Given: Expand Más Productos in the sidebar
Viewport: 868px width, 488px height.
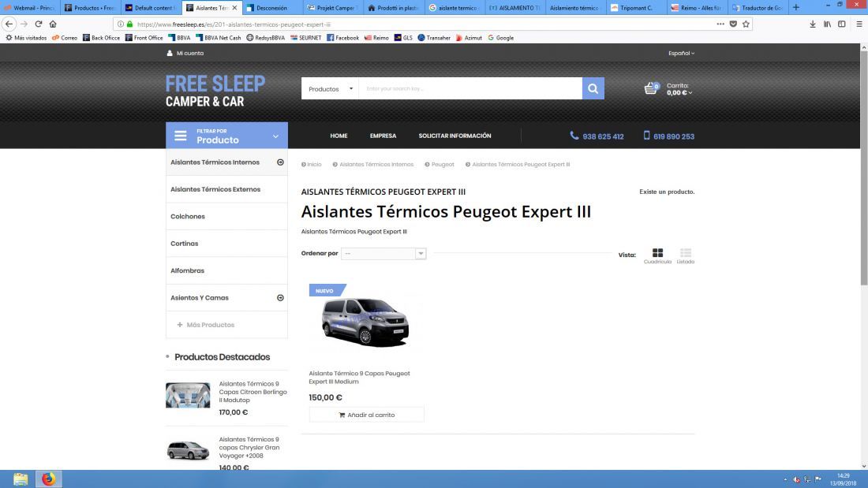Looking at the screenshot, I should click(205, 325).
